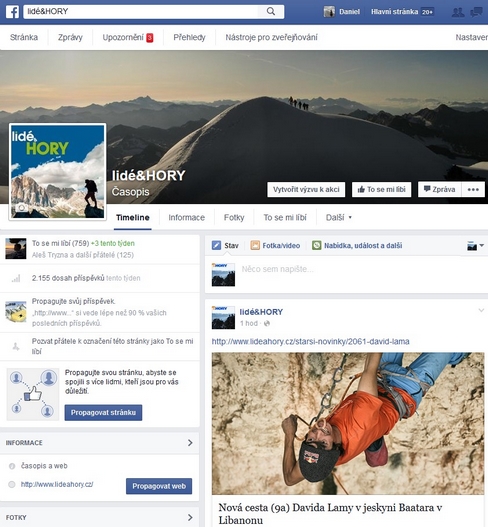Click the Stav status pencil icon
Image resolution: width=488 pixels, height=527 pixels.
pyautogui.click(x=216, y=245)
